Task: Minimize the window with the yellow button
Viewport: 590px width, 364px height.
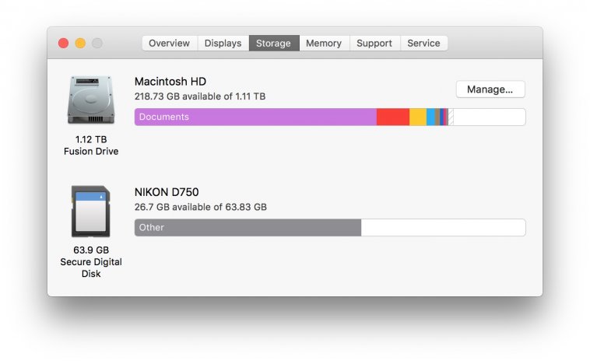Action: click(80, 44)
